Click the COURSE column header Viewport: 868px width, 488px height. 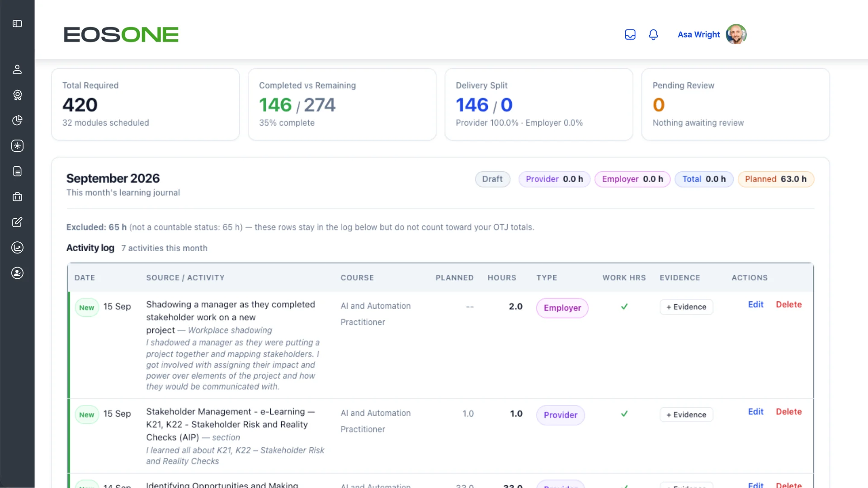(x=357, y=277)
